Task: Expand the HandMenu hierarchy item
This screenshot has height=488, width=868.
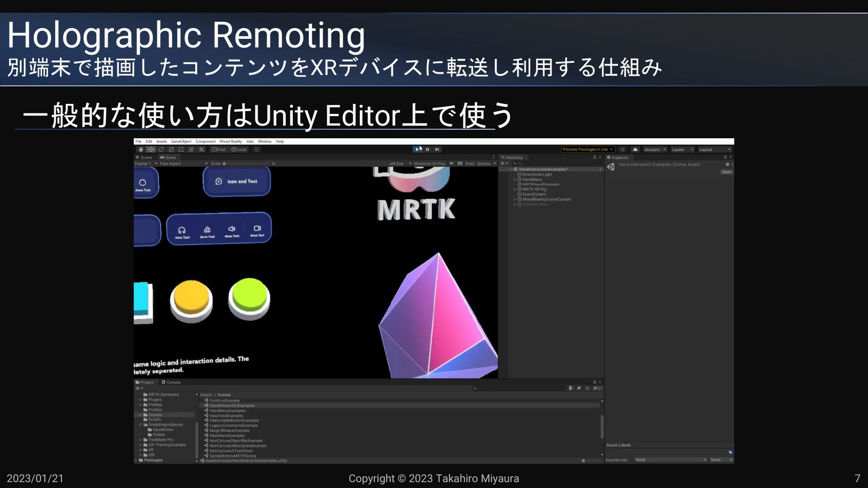Action: pos(515,180)
